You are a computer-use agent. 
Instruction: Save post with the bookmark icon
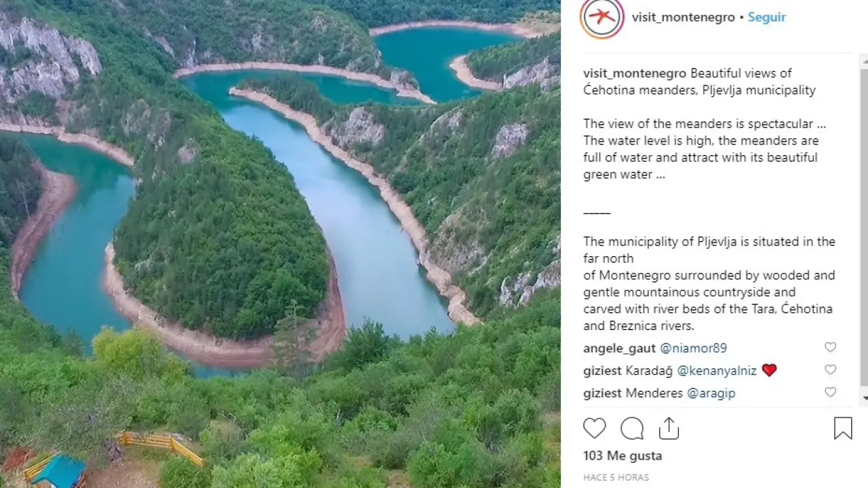[x=843, y=428]
